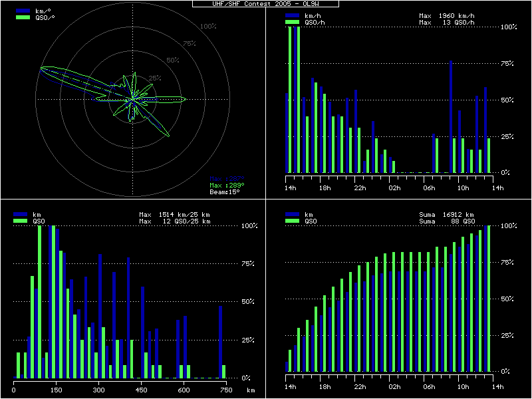Screen dimensions: 532x399
Task: Click the 300 tick label on distance axis
Action: [98, 390]
